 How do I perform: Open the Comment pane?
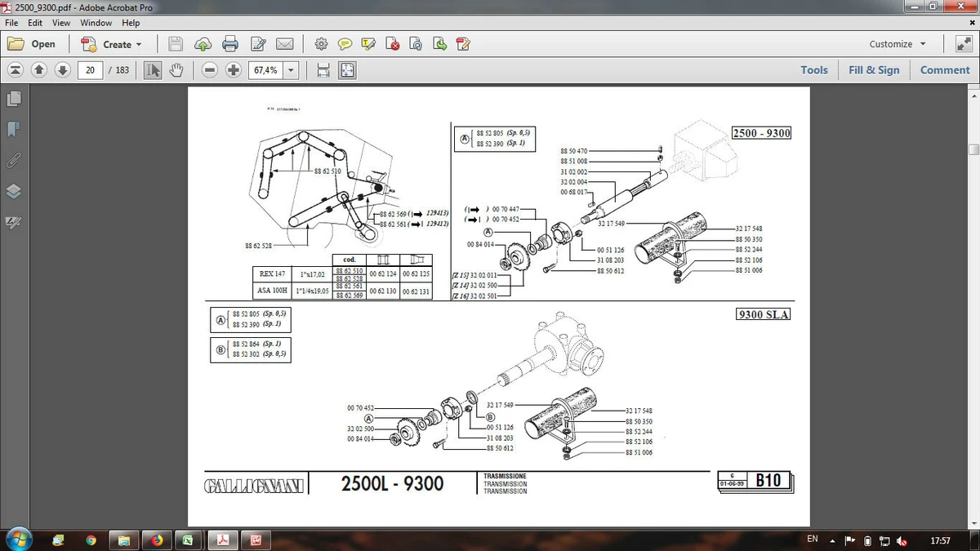pos(945,70)
